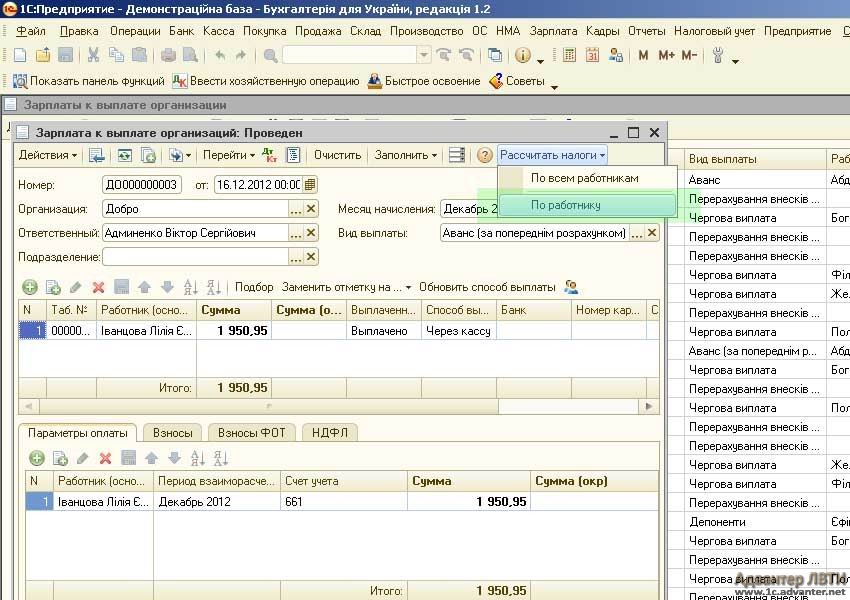Click the green add row icon in Параметры оплаты tab
The height and width of the screenshot is (600, 850).
pos(37,459)
